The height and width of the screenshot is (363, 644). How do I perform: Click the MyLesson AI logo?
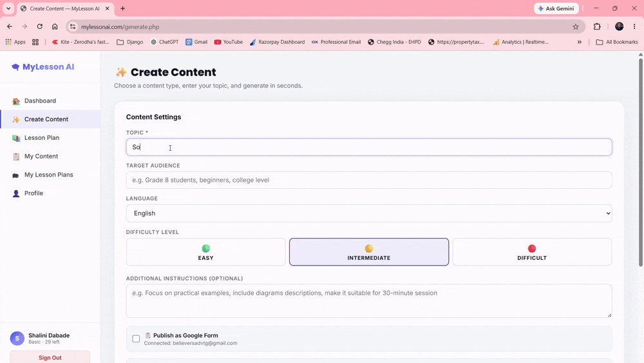43,67
